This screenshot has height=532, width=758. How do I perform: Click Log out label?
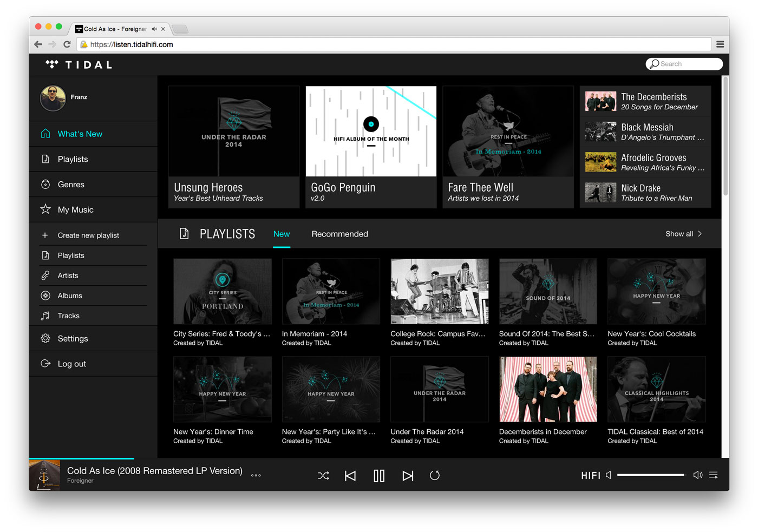tap(72, 364)
